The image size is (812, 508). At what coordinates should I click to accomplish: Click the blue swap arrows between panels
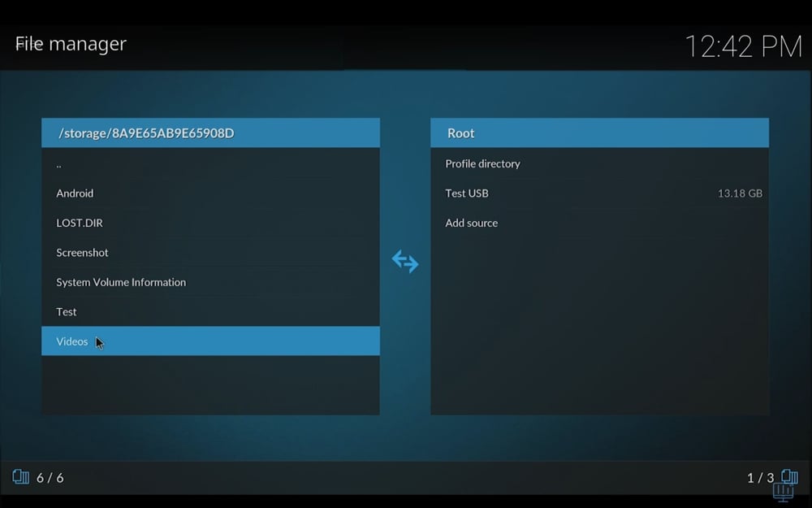[405, 262]
